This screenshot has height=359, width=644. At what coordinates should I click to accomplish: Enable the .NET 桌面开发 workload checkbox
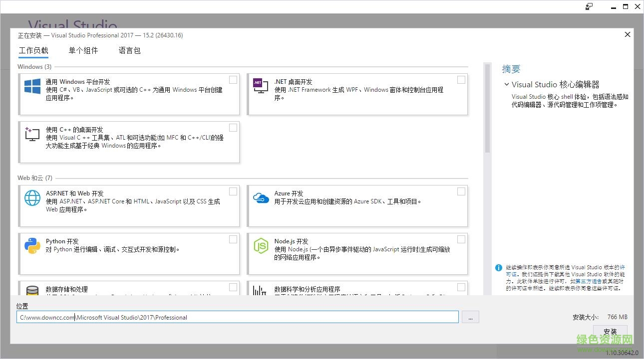461,79
